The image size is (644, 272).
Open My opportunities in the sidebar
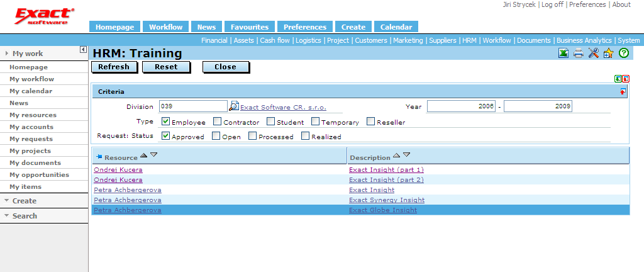tap(40, 174)
